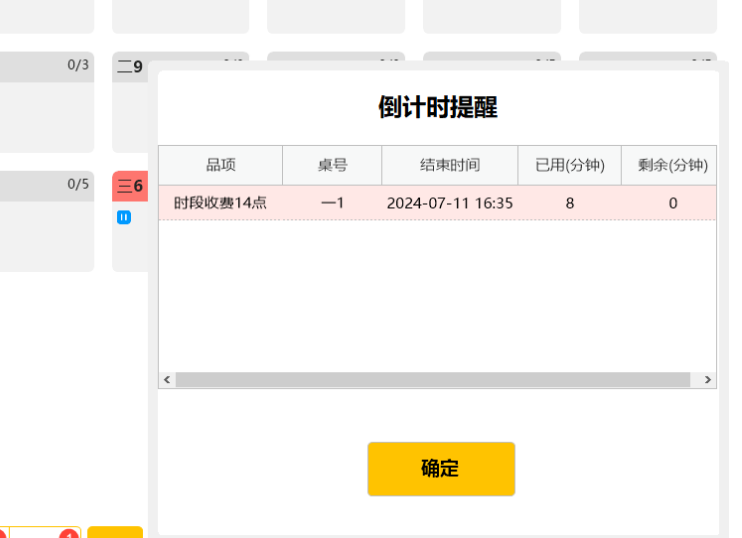
Task: Click the 确定 confirm button
Action: 441,469
